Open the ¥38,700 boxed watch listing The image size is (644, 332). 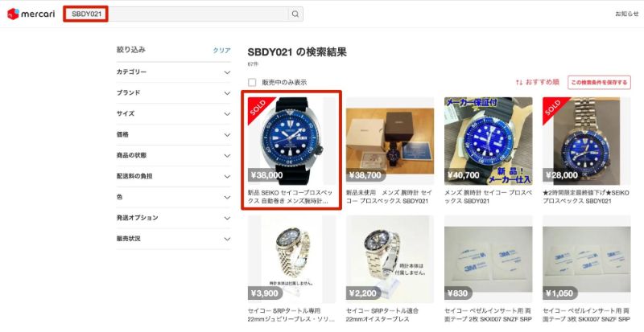[390, 151]
